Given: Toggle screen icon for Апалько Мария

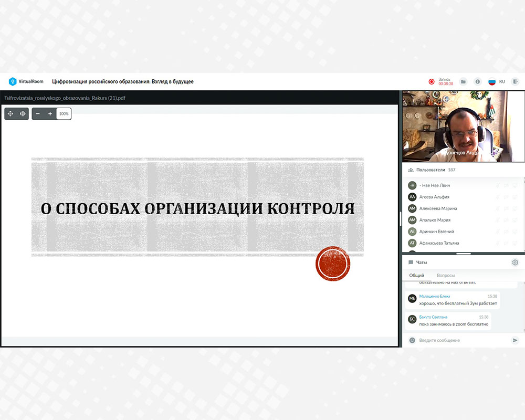Looking at the screenshot, I should (515, 220).
